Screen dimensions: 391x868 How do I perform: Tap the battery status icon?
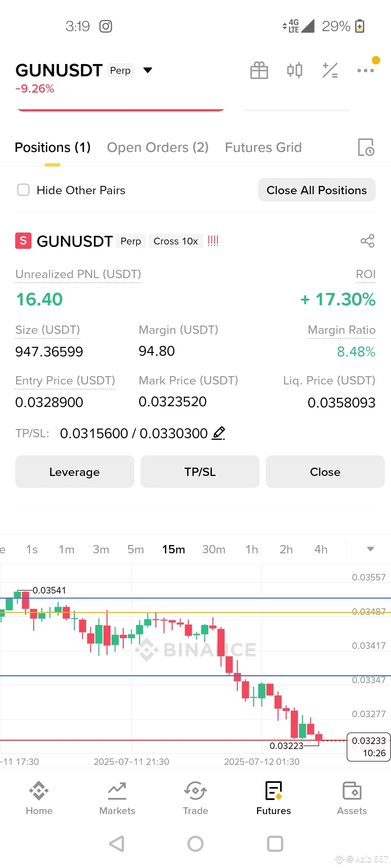pyautogui.click(x=360, y=26)
